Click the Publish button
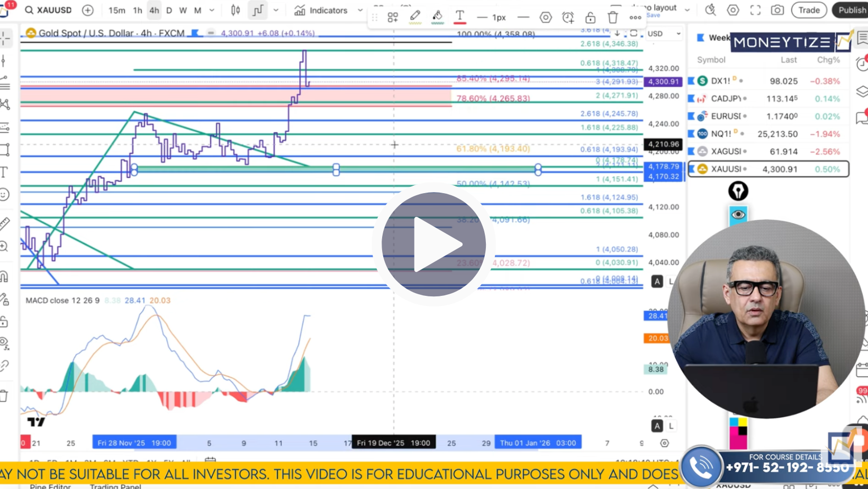This screenshot has height=489, width=868. 851,10
